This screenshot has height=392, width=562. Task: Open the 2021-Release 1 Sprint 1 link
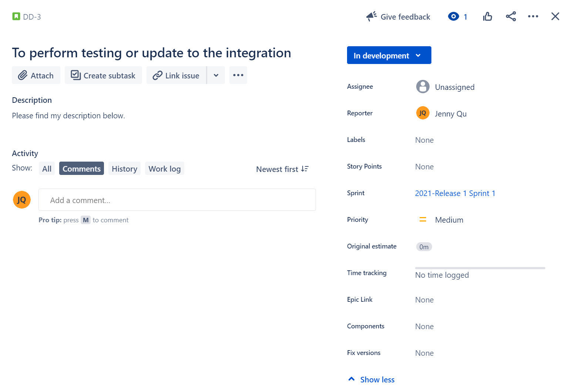click(x=455, y=193)
